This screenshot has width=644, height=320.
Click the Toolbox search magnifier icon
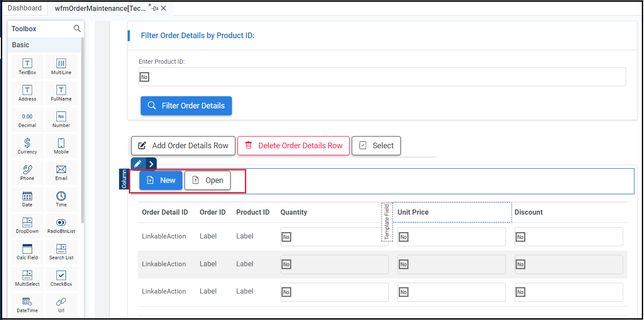tap(77, 29)
